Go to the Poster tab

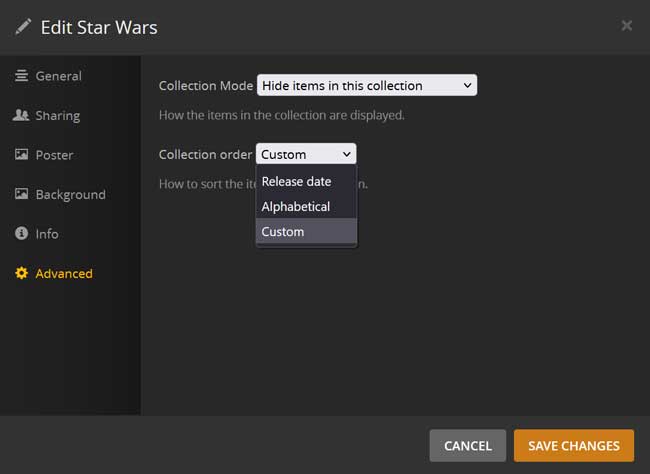[x=54, y=155]
